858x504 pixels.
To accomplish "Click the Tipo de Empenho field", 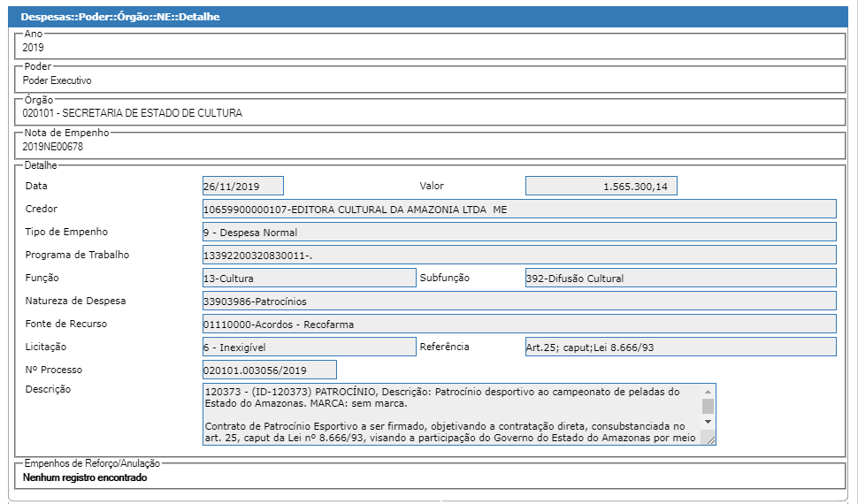I will tap(519, 232).
